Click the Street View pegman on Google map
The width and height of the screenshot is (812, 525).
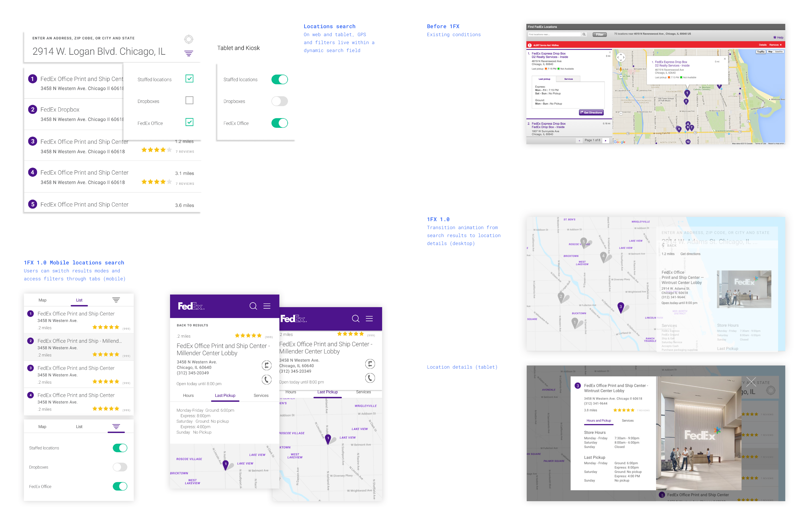pos(621,70)
